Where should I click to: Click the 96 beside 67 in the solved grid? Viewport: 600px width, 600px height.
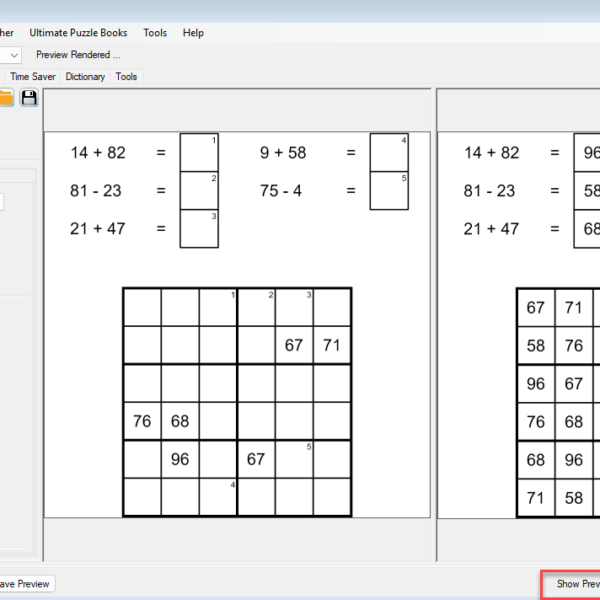[535, 383]
